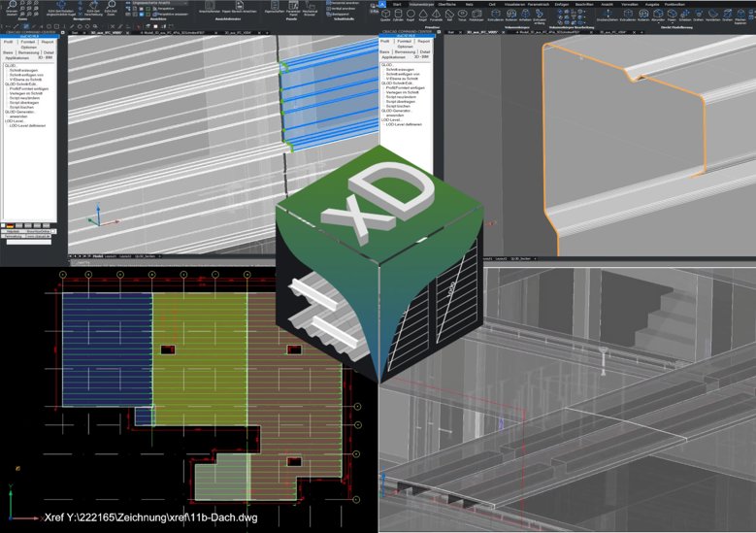Select the Torus primitive tool

(462, 15)
